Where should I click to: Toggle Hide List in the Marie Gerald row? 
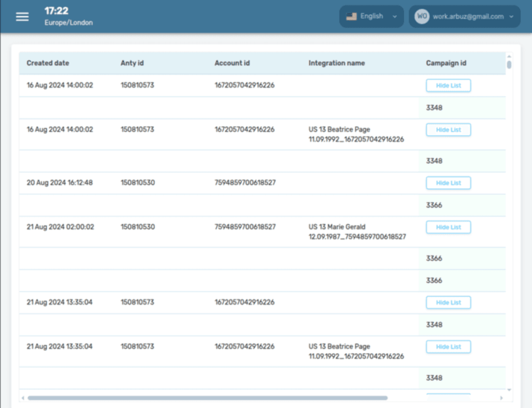448,227
